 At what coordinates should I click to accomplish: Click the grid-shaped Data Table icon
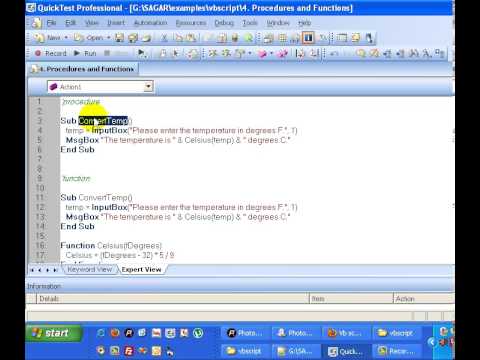pos(282,38)
